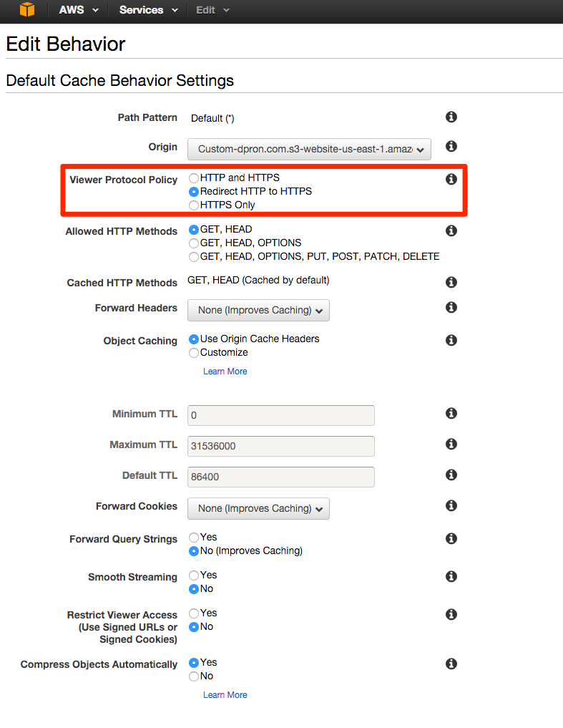The width and height of the screenshot is (563, 728).
Task: Open the Services menu
Action: (149, 10)
